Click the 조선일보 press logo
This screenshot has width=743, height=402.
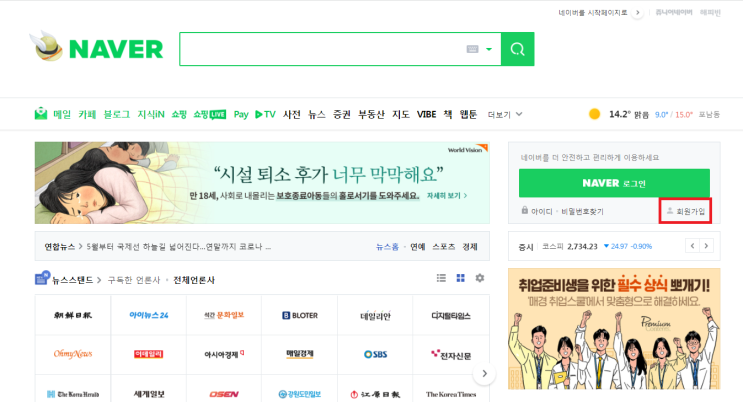coord(73,315)
